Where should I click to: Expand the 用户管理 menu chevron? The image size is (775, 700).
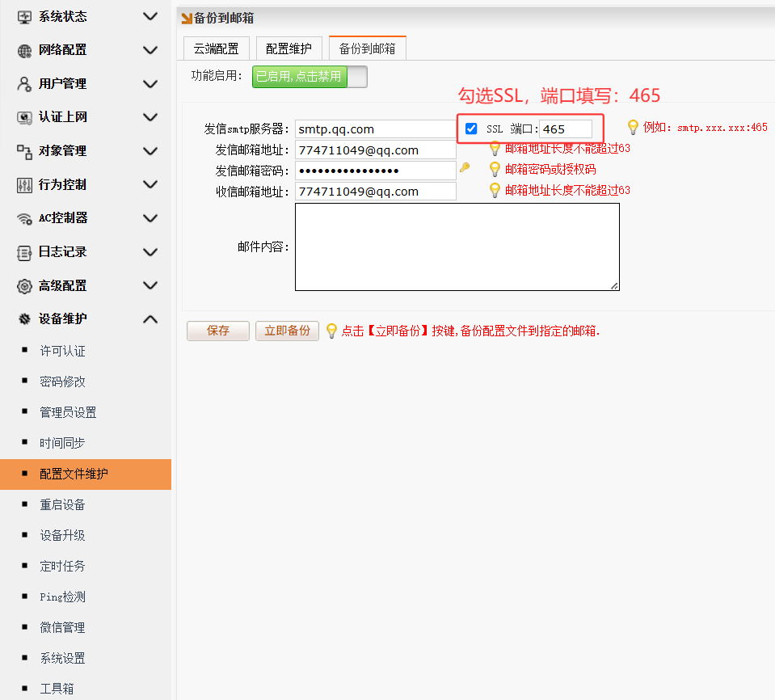click(x=150, y=83)
